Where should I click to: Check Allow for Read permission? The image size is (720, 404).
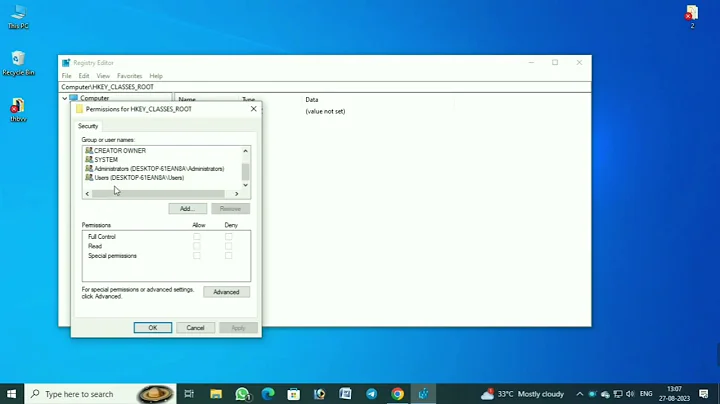(x=197, y=246)
